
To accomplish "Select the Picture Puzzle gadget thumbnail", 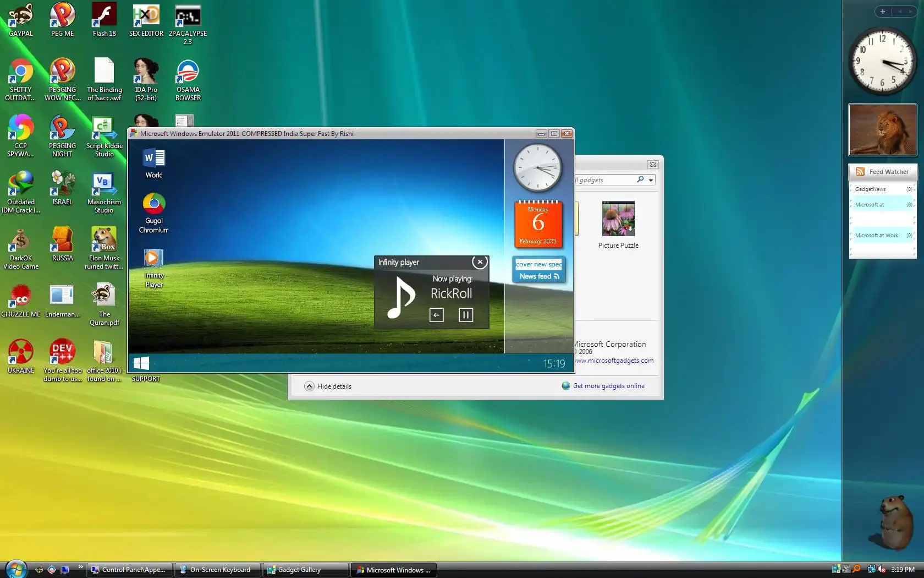I will coord(618,219).
